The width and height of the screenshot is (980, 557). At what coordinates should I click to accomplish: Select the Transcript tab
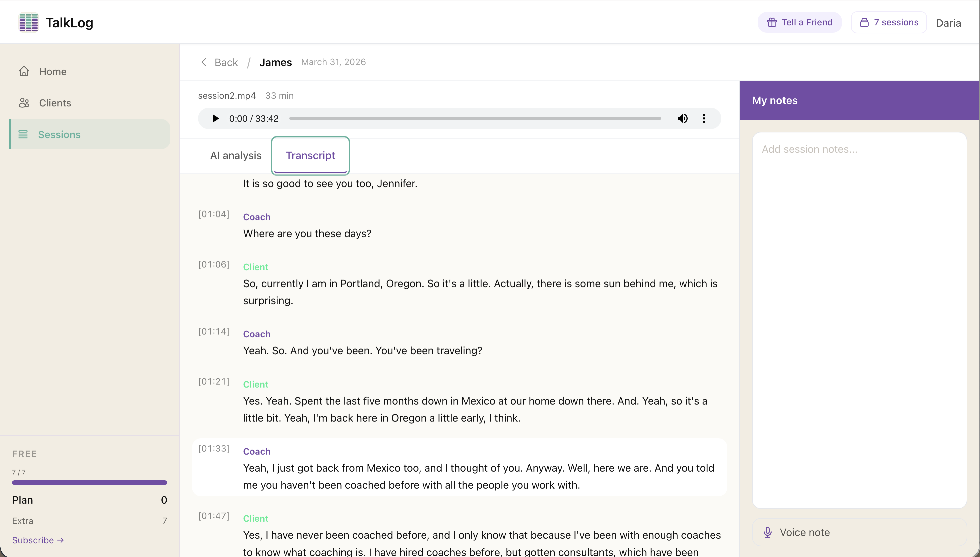[310, 155]
